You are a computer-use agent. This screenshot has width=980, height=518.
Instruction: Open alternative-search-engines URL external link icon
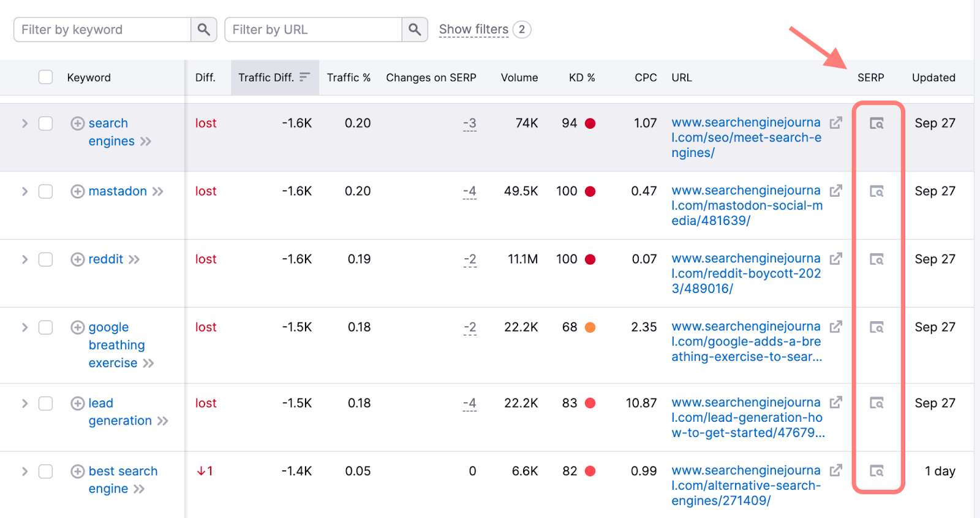pos(835,471)
